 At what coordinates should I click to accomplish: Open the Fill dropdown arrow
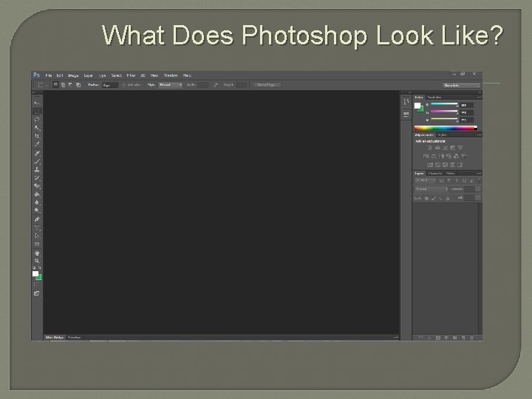[478, 198]
